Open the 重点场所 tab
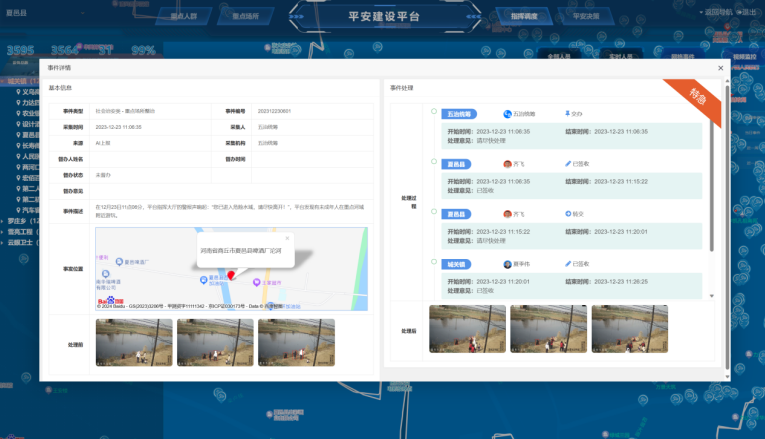The height and width of the screenshot is (439, 765). (x=245, y=16)
